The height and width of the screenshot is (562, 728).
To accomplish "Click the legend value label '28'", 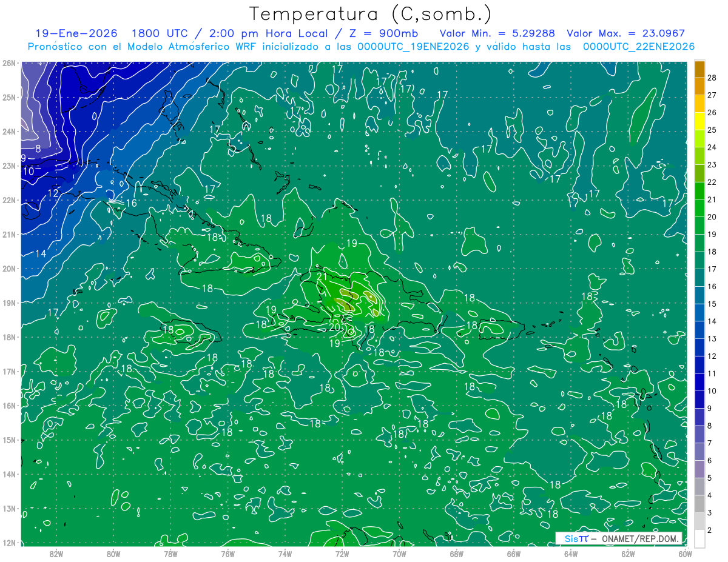I will 712,78.
